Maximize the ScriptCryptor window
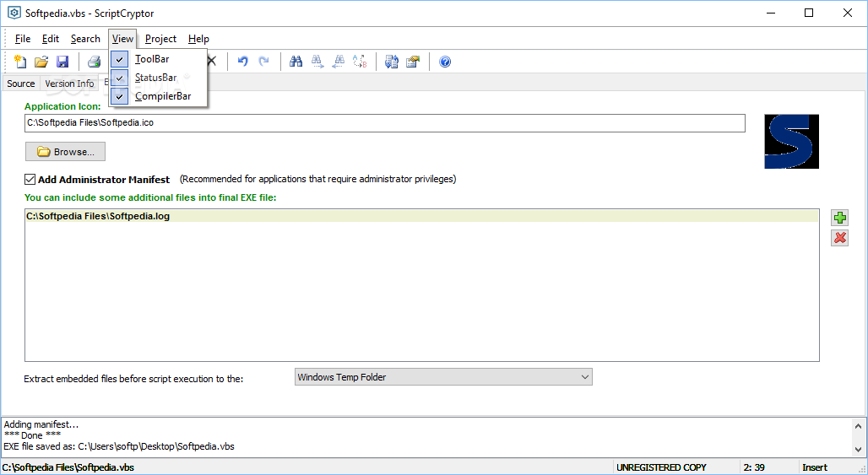The height and width of the screenshot is (475, 868). tap(809, 13)
